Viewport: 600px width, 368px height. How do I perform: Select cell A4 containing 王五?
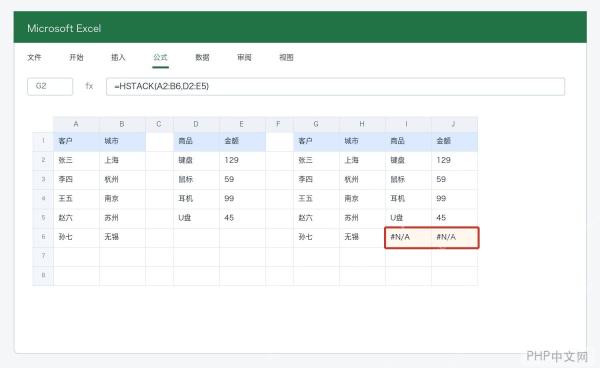[x=76, y=199]
